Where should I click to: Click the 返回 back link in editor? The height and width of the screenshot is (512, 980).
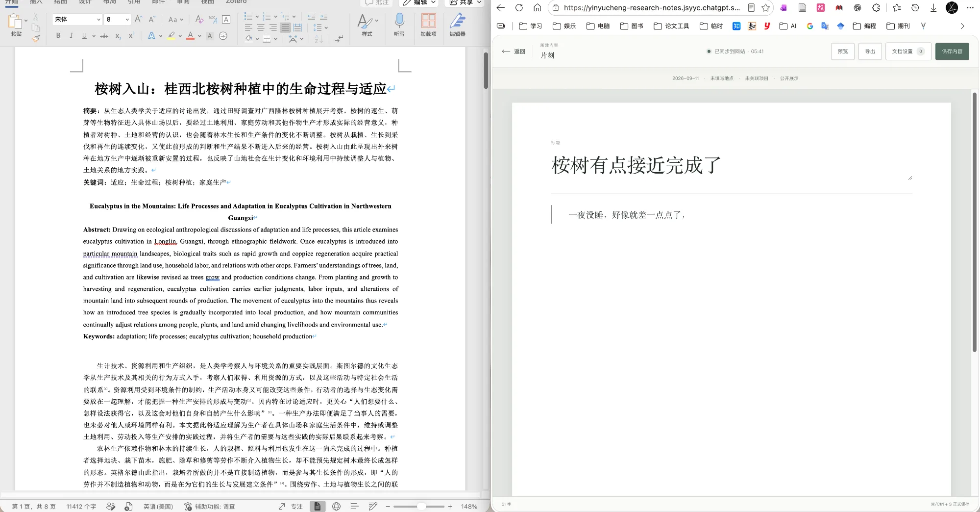[514, 51]
